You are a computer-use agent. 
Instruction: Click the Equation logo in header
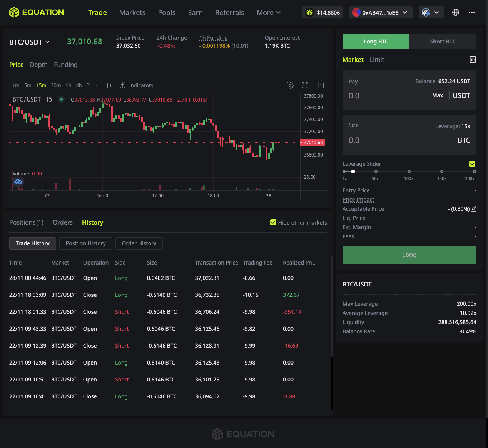click(x=37, y=12)
